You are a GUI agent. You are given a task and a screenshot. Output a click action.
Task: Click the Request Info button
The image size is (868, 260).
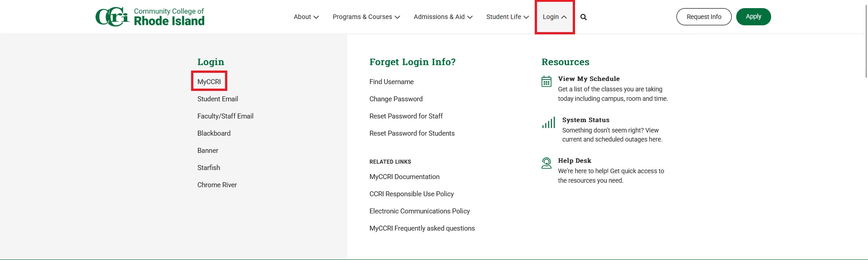pyautogui.click(x=704, y=17)
